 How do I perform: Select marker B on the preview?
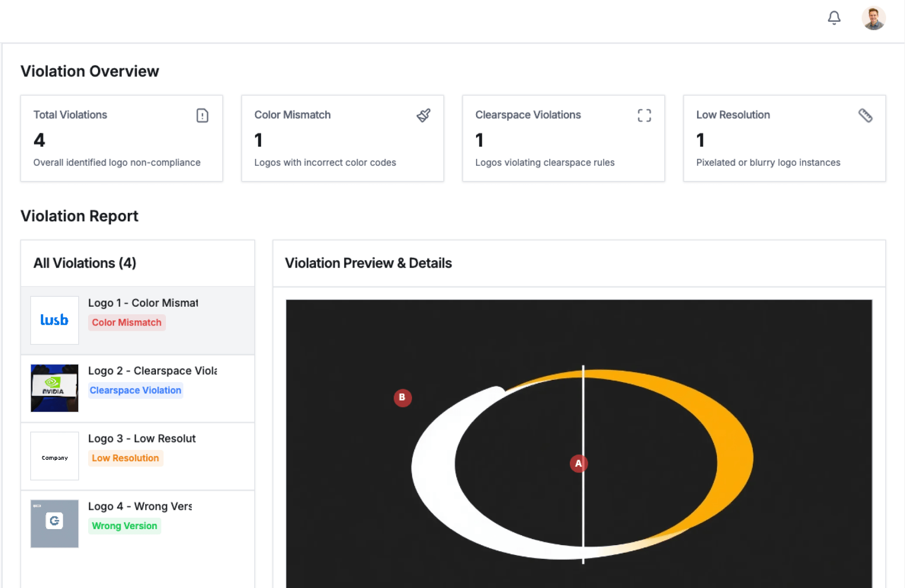pos(402,398)
